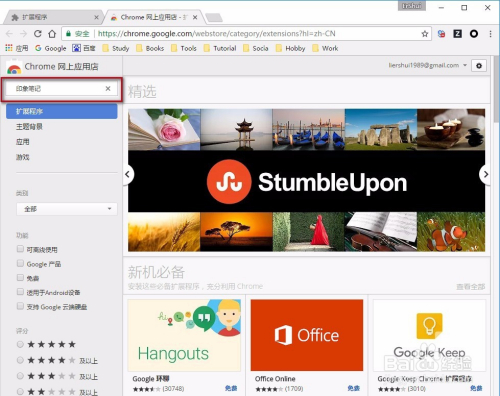
Task: Open the translate extension icon in toolbar
Action: tap(441, 34)
